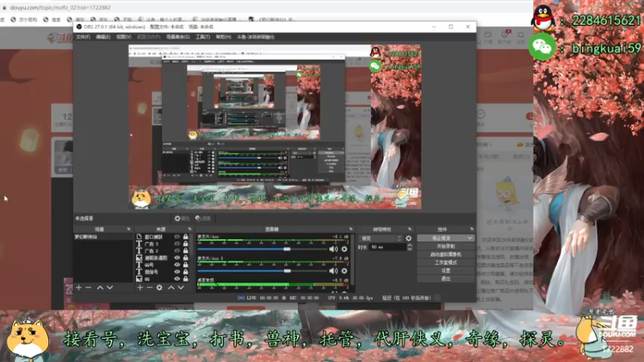This screenshot has width=644, height=362.
Task: Move source down with sources down arrow
Action: tap(180, 288)
